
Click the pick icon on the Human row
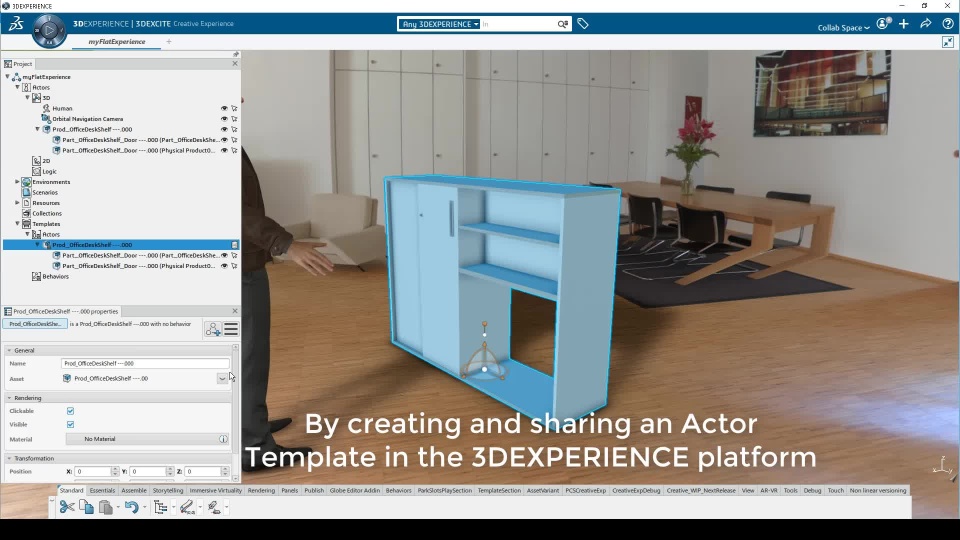pyautogui.click(x=234, y=108)
